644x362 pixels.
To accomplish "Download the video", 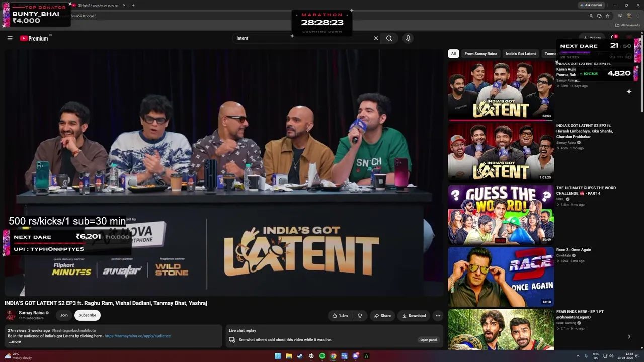I will click(x=414, y=316).
